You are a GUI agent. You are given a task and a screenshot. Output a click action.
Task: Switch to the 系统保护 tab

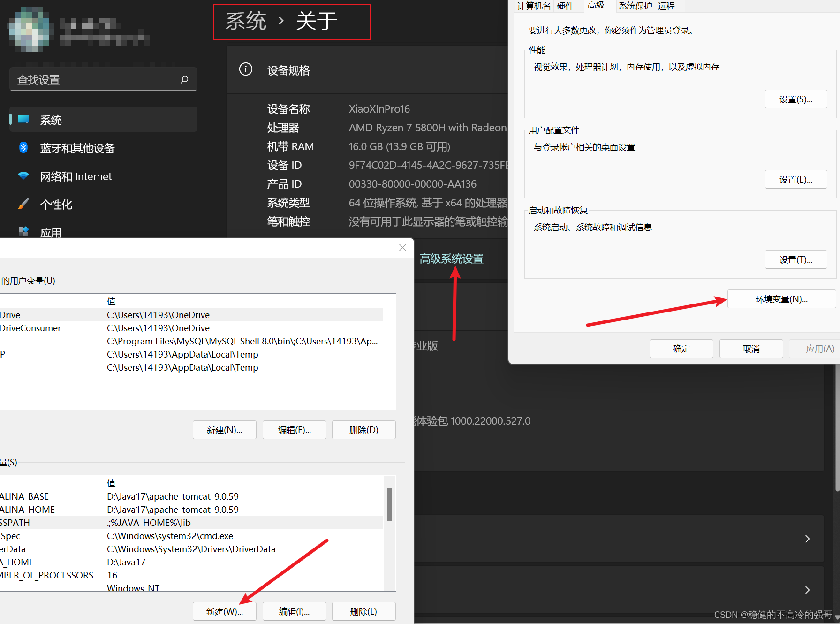pyautogui.click(x=635, y=6)
